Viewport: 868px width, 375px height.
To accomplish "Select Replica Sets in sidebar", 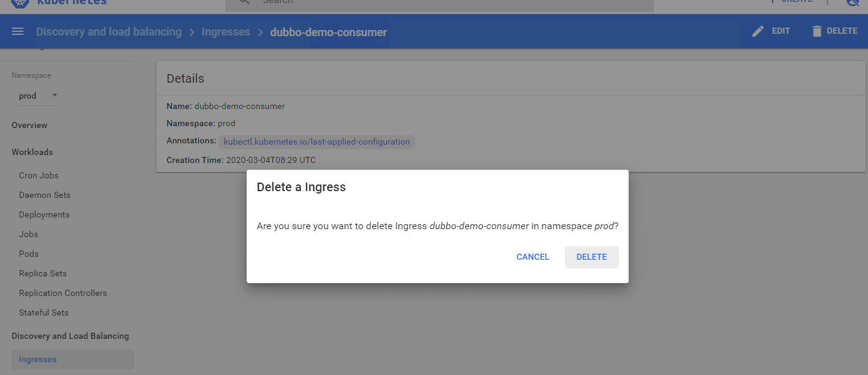I will tap(43, 273).
